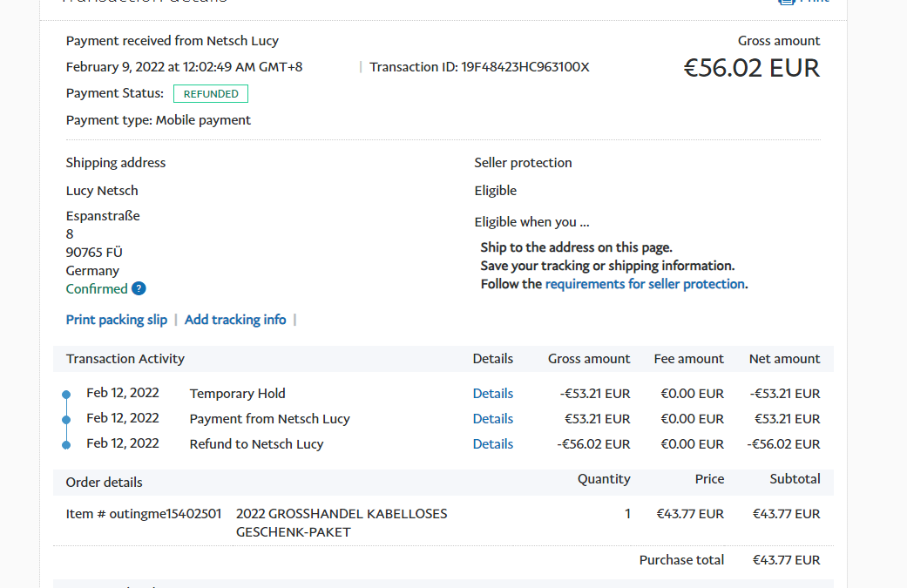
Task: Open the Print packing slip link
Action: pos(117,320)
